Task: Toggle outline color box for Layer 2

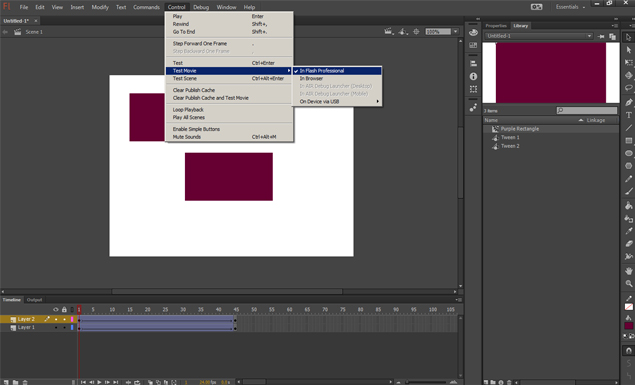Action: [x=72, y=319]
